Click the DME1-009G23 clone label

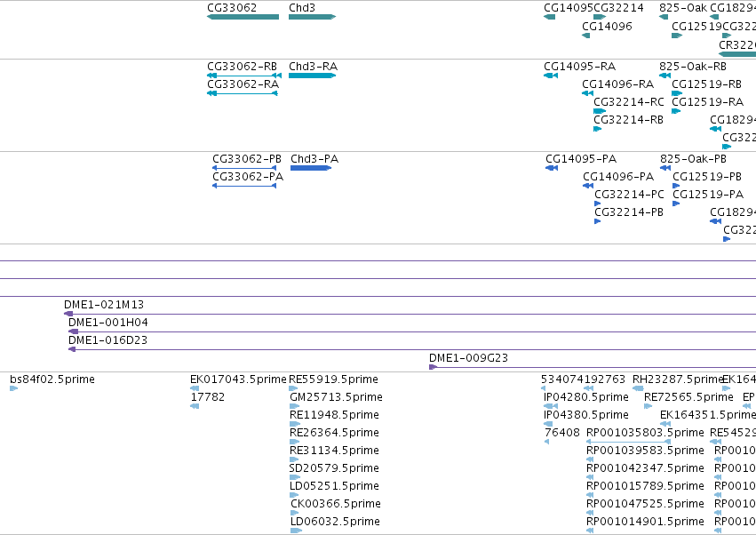click(469, 358)
